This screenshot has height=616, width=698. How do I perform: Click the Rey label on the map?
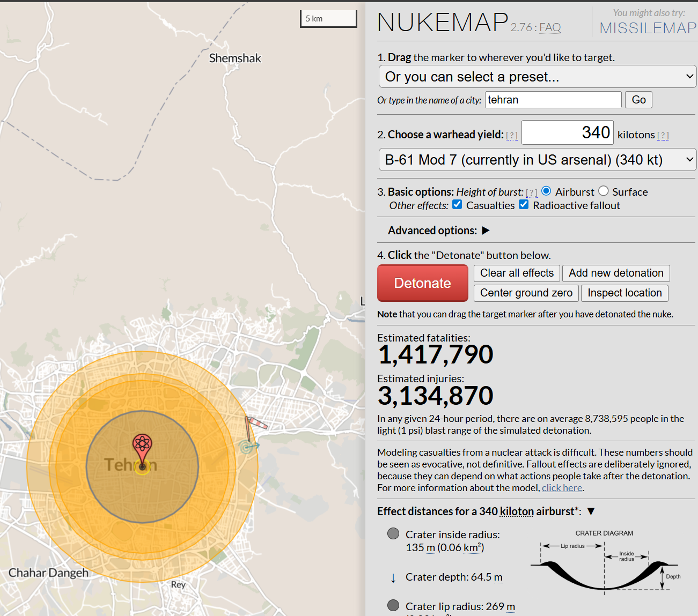click(178, 584)
